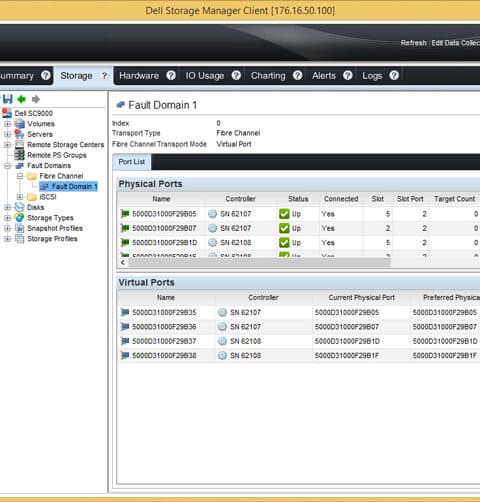Click Physical Ports horizontal scrollbar left arrow
Image resolution: width=480 pixels, height=502 pixels.
coord(123,263)
